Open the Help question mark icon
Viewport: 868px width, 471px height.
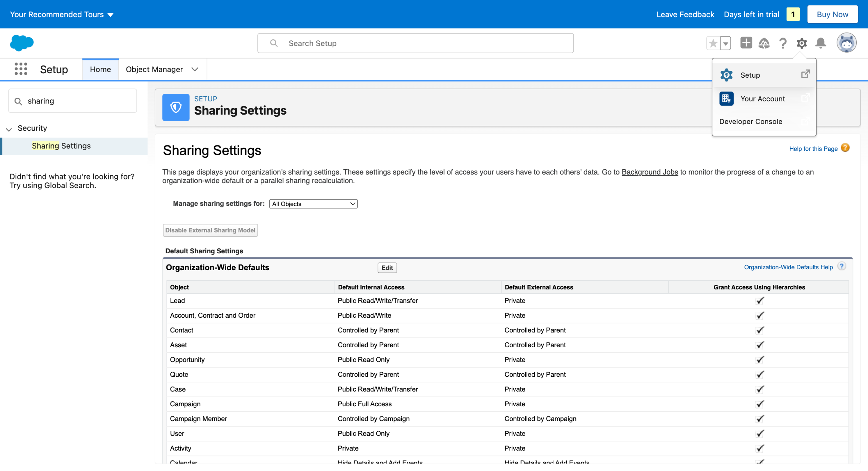coord(783,43)
